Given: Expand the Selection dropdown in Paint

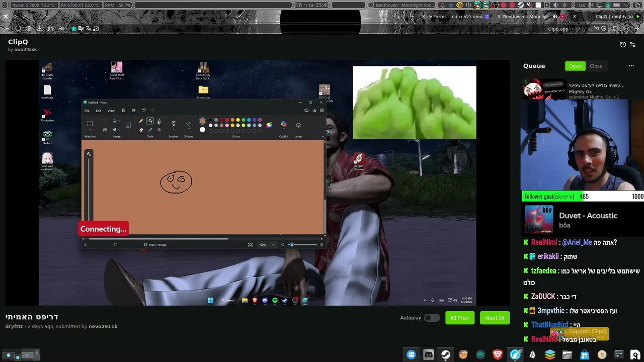Looking at the screenshot, I should (90, 130).
